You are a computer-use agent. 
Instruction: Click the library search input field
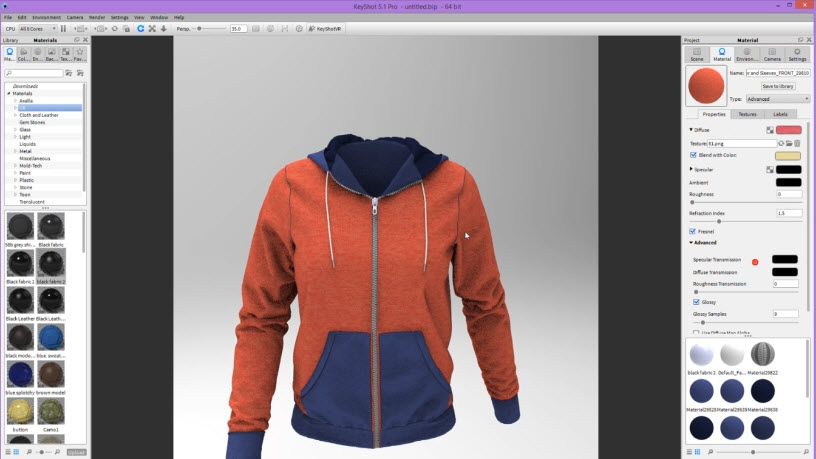pyautogui.click(x=34, y=73)
